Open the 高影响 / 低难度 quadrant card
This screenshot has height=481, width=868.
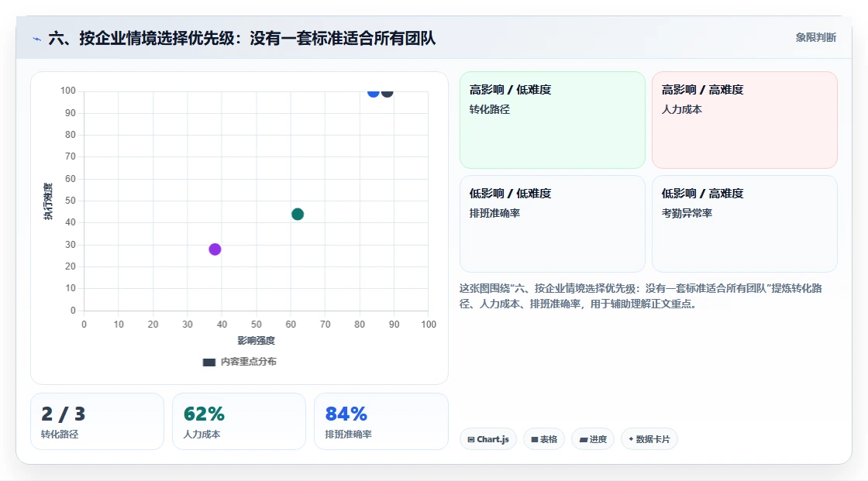click(x=553, y=119)
